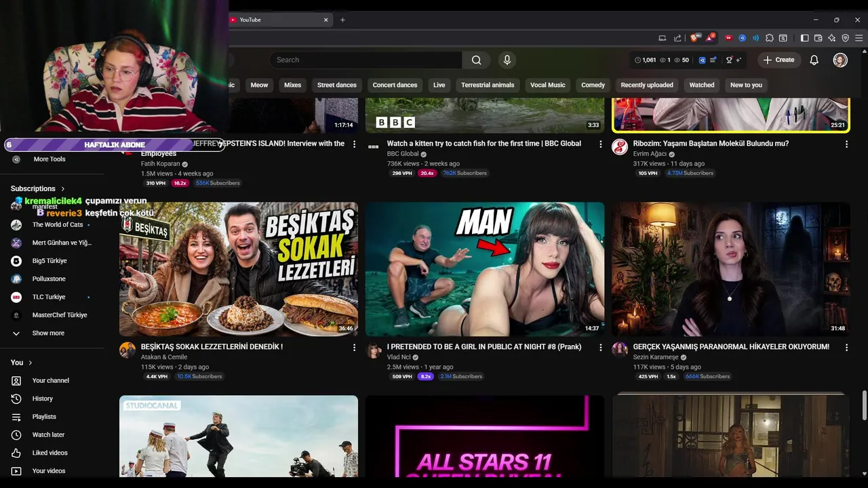The width and height of the screenshot is (868, 488).
Task: Select the Meow filter chip
Action: pos(259,85)
